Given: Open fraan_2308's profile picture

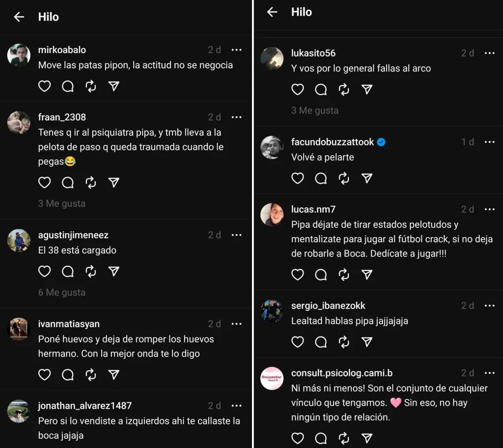Looking at the screenshot, I should [x=19, y=122].
